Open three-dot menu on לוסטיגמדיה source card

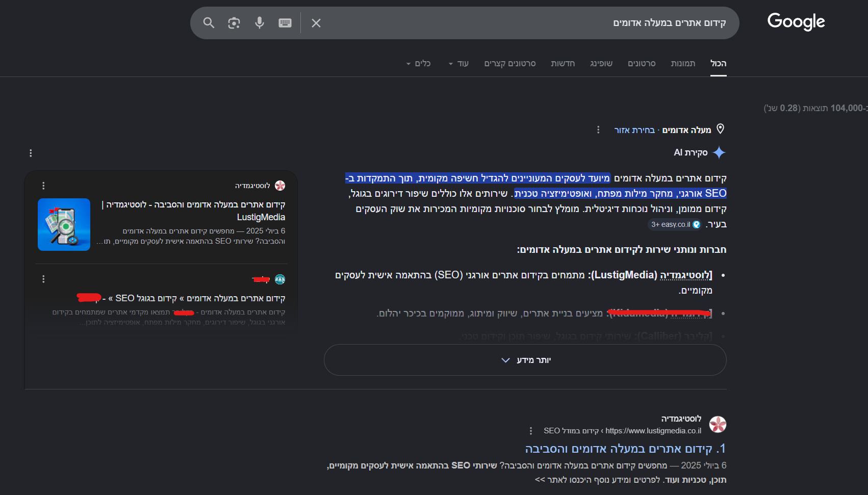pyautogui.click(x=43, y=186)
